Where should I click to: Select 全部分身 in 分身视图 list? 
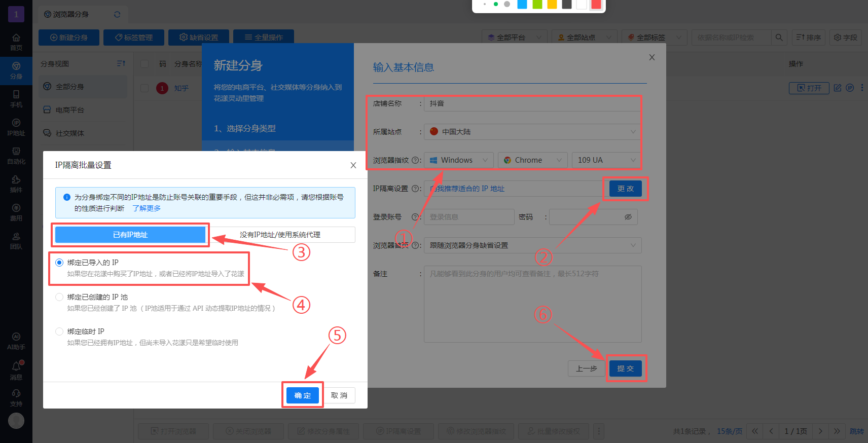pyautogui.click(x=84, y=87)
